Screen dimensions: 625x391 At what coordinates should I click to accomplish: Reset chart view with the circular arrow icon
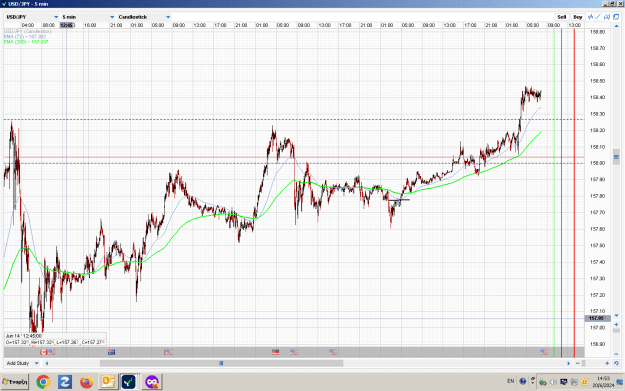[x=616, y=363]
